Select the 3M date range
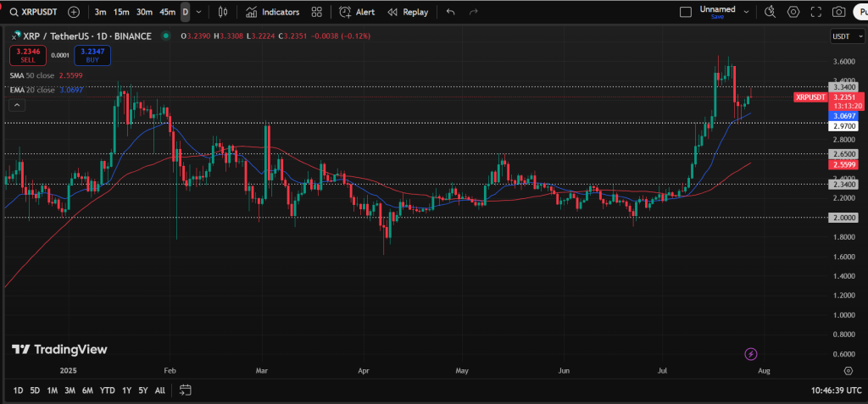The width and height of the screenshot is (868, 404). (70, 390)
